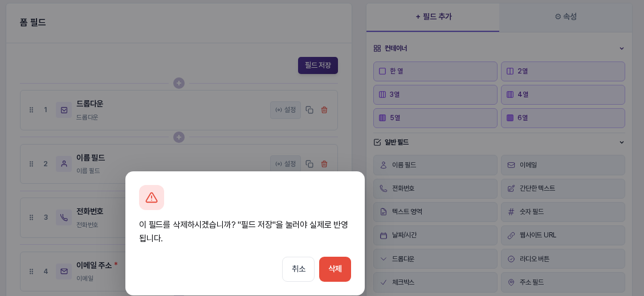The height and width of the screenshot is (296, 644).
Task: Grab the drag handle of row 2 이름 필드
Action: click(x=31, y=164)
